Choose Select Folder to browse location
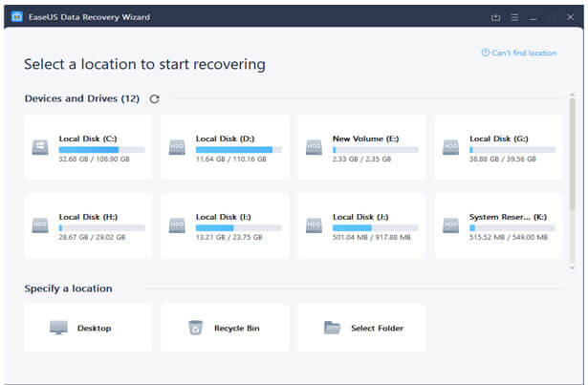The width and height of the screenshot is (588, 385). tap(361, 328)
